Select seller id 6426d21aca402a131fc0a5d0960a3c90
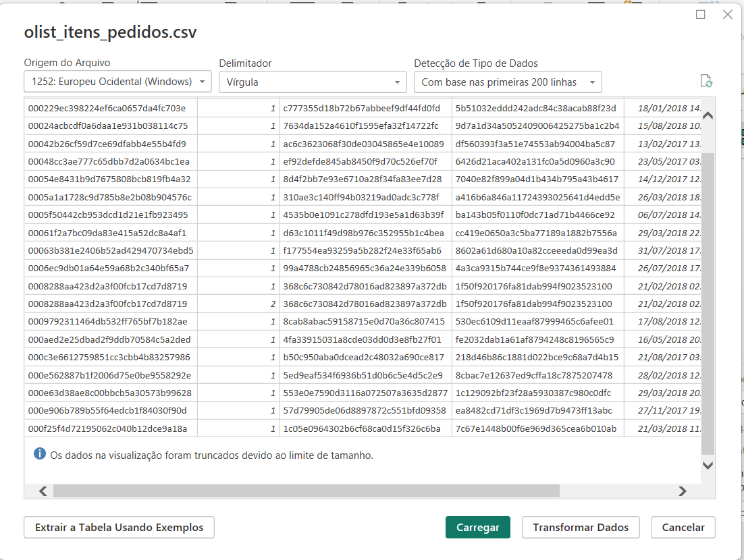This screenshot has width=744, height=560. [537, 161]
